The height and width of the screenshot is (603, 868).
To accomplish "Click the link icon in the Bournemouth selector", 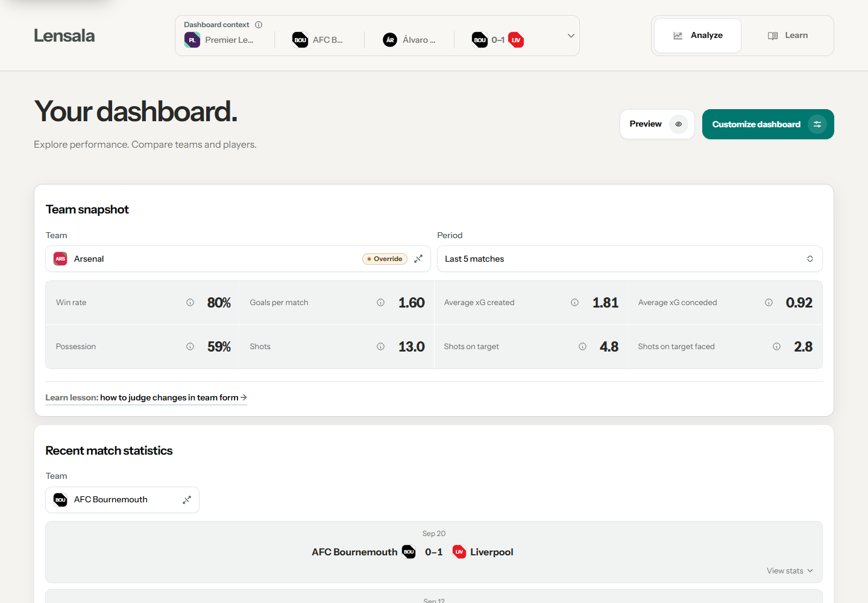I will [x=187, y=500].
